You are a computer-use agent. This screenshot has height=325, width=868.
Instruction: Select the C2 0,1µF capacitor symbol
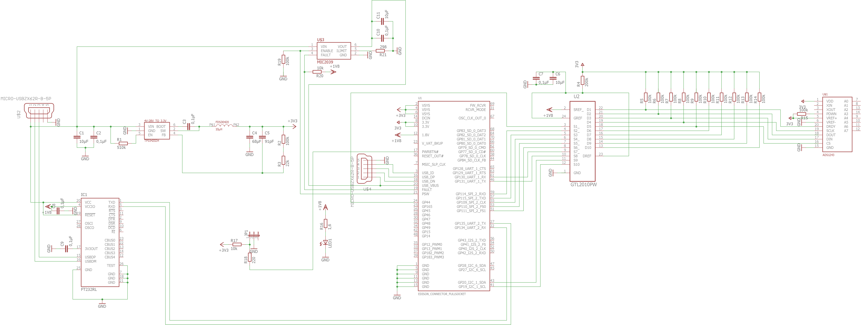tap(94, 137)
